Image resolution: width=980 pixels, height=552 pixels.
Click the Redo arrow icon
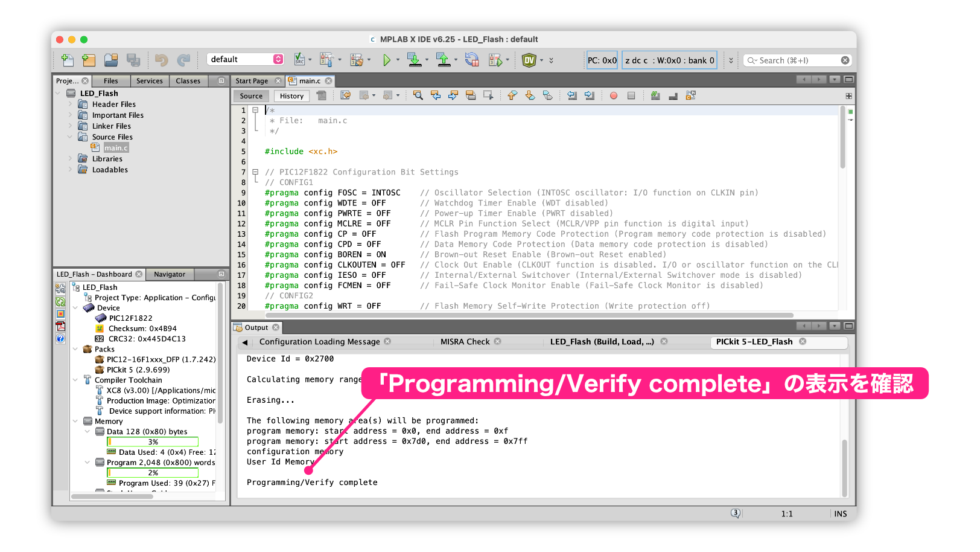pos(183,60)
